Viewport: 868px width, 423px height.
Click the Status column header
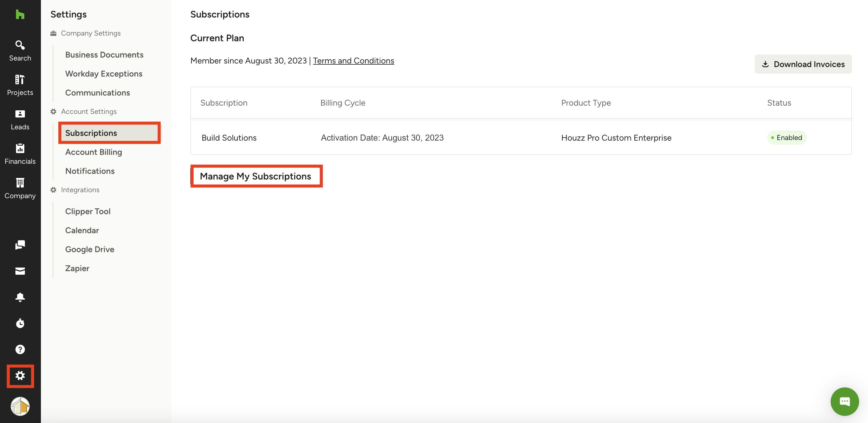click(x=779, y=103)
